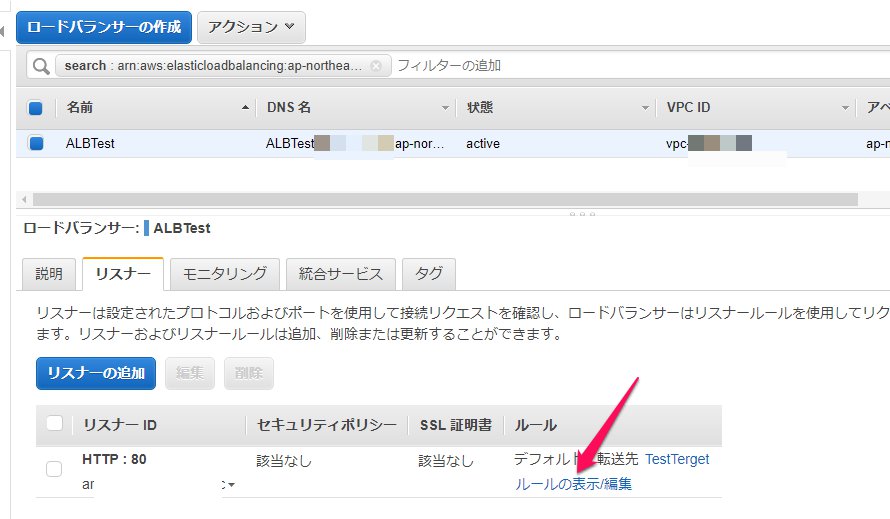The width and height of the screenshot is (890, 519).
Task: Switch to the 説明 tab
Action: (x=49, y=273)
